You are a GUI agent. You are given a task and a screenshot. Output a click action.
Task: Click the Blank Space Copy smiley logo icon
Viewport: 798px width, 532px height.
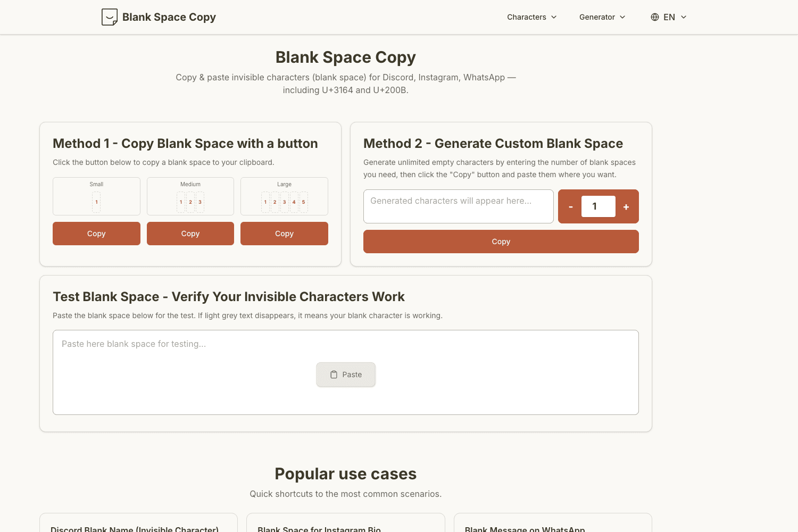(x=110, y=17)
